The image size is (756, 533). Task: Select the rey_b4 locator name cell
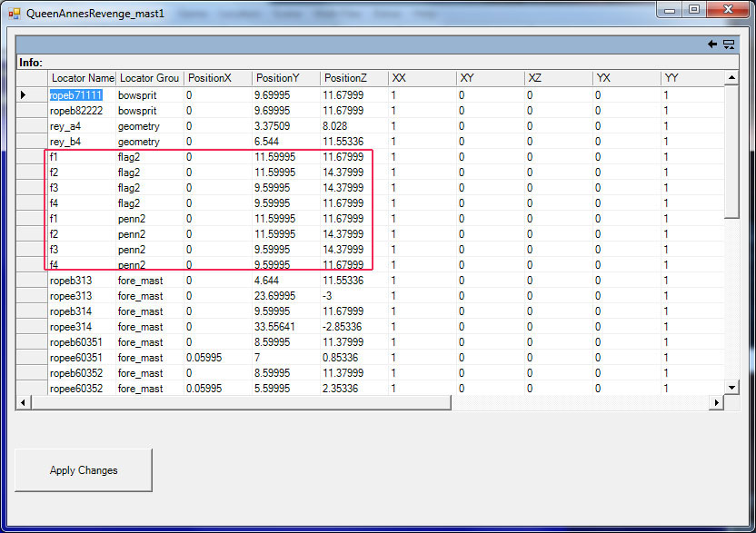click(82, 142)
